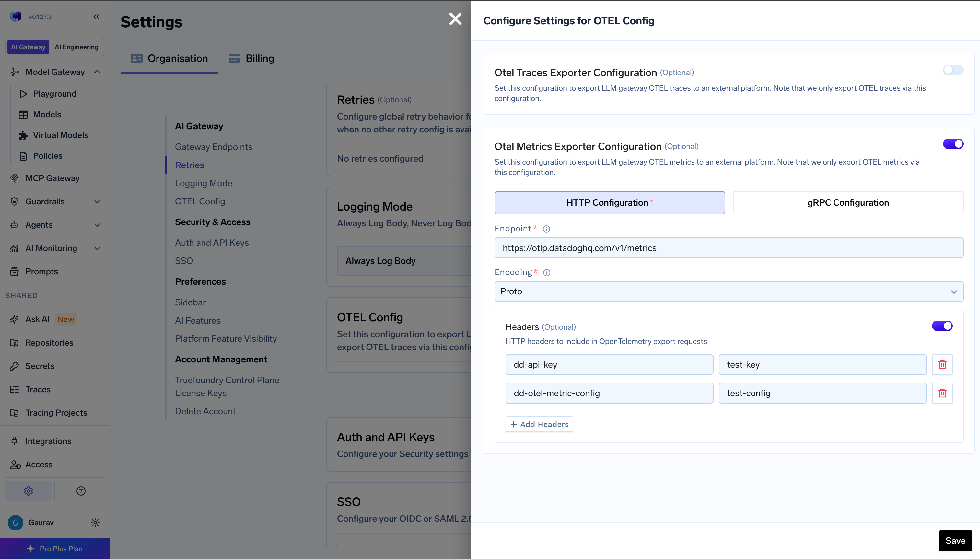Turn off the Headers toggle
The image size is (980, 559).
pyautogui.click(x=942, y=325)
